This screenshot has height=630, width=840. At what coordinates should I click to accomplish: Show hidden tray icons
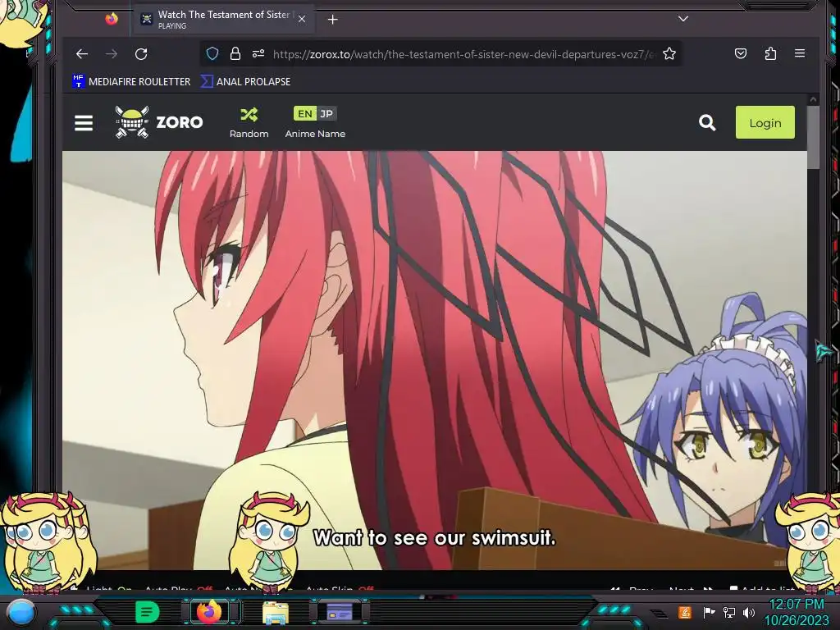tap(659, 613)
